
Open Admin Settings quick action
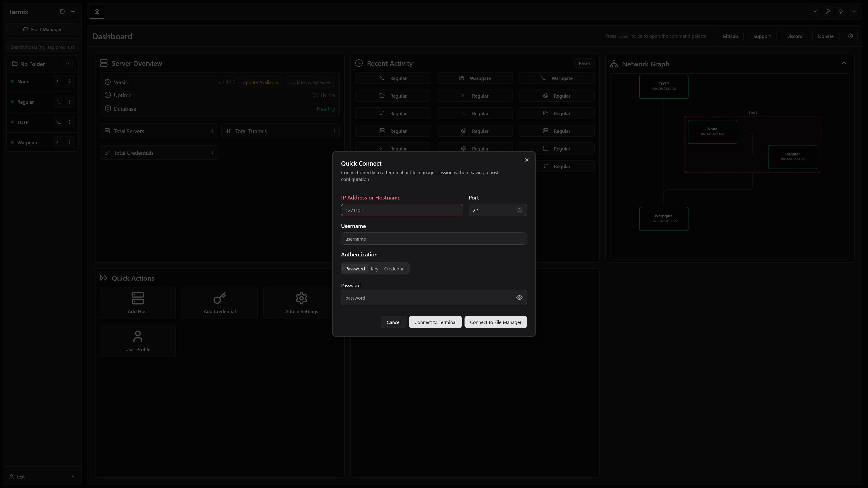click(x=301, y=303)
